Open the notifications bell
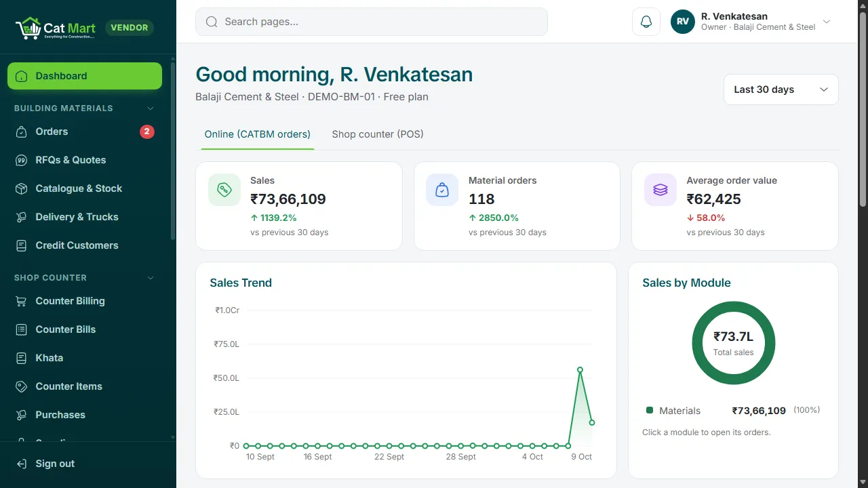The image size is (868, 488). pos(646,22)
